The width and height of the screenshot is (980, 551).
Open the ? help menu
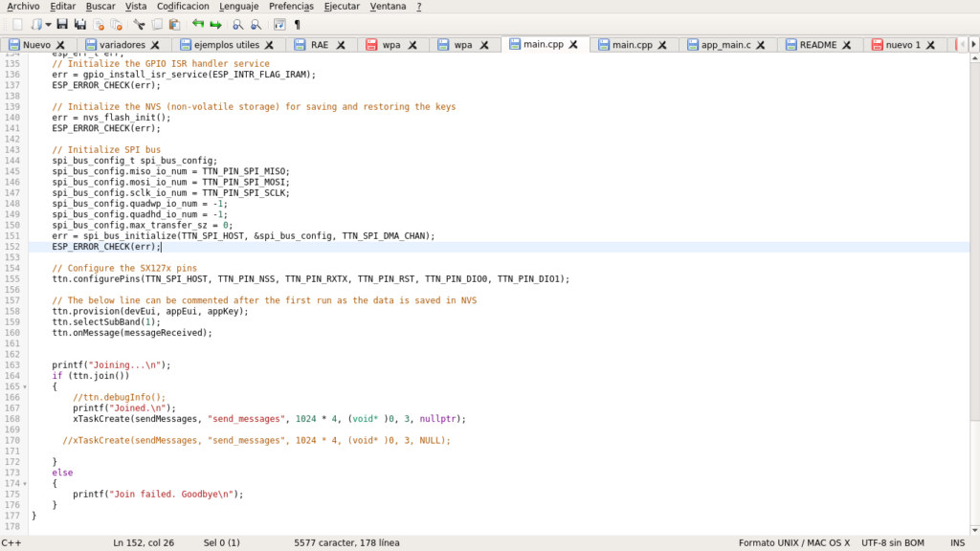pos(419,7)
